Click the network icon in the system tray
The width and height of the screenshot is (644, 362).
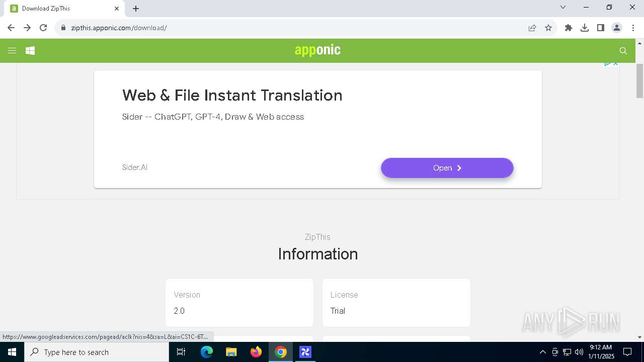click(567, 352)
